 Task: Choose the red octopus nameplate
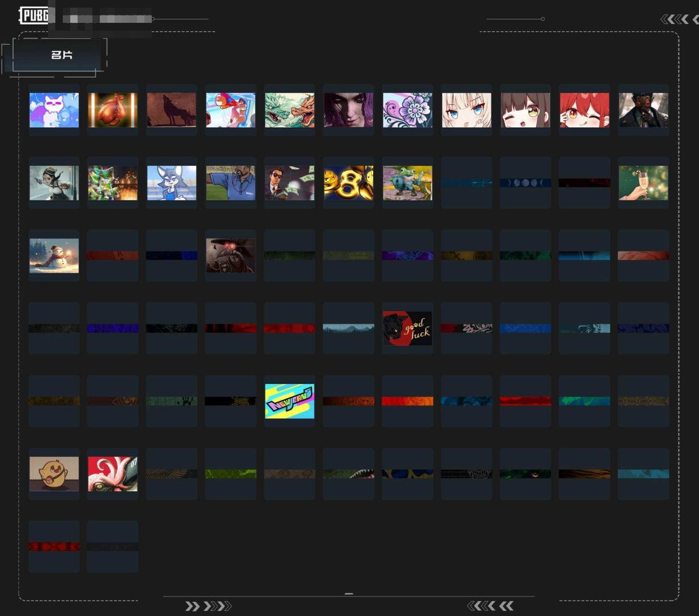pos(113,474)
